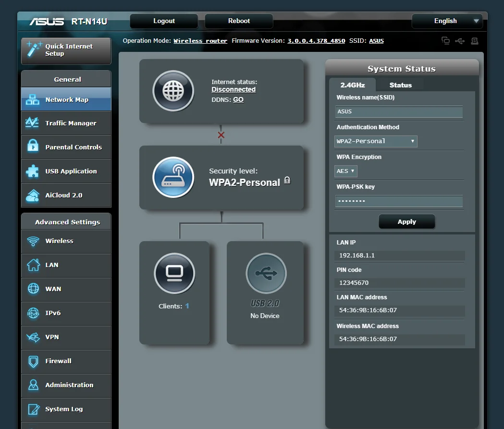Screen dimensions: 504x429
Task: Open Traffic Manager menu item
Action: (x=66, y=123)
